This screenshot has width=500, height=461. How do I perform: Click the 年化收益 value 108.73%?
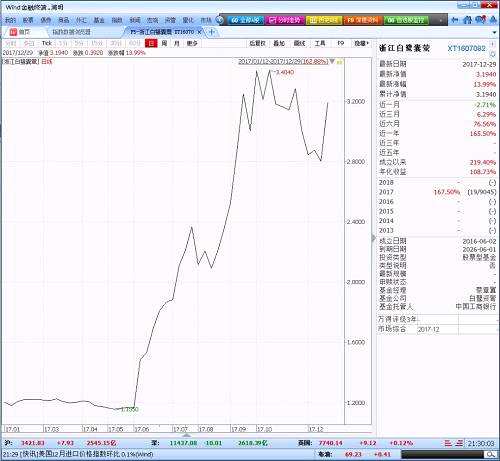(x=483, y=172)
